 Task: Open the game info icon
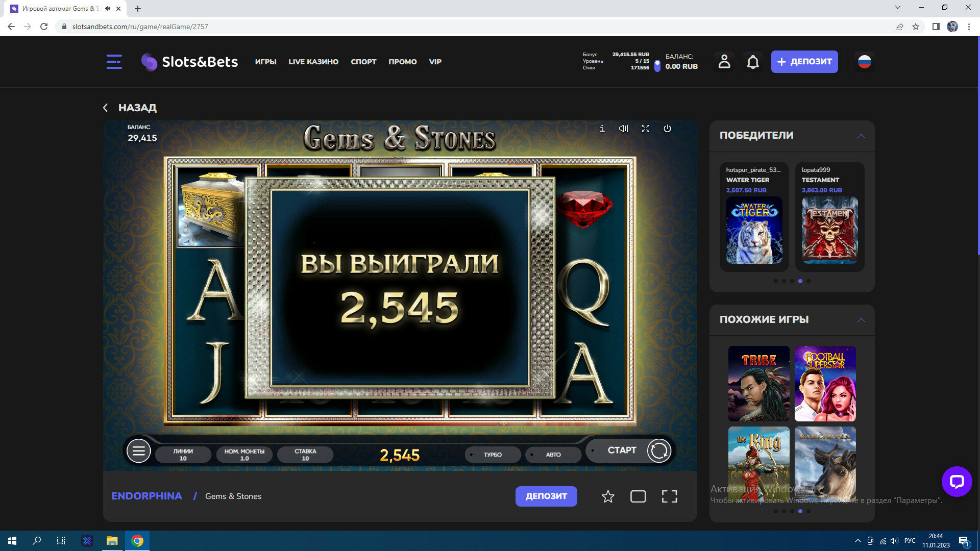tap(602, 129)
